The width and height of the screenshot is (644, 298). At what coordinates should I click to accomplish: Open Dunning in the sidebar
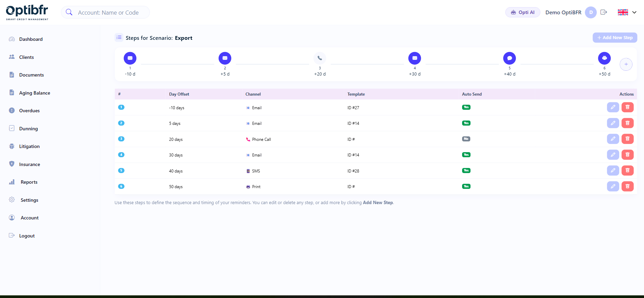click(x=29, y=129)
